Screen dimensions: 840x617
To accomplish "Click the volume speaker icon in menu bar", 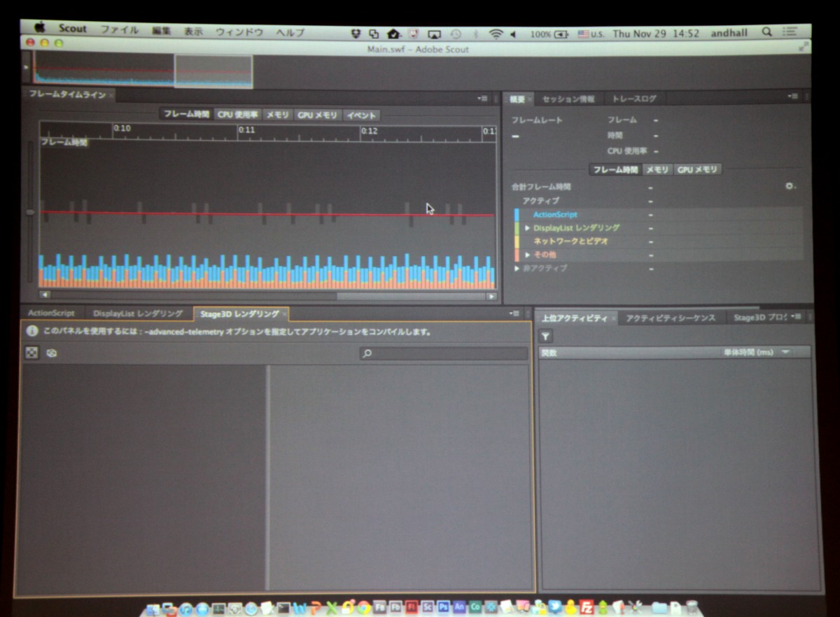I will [x=512, y=34].
